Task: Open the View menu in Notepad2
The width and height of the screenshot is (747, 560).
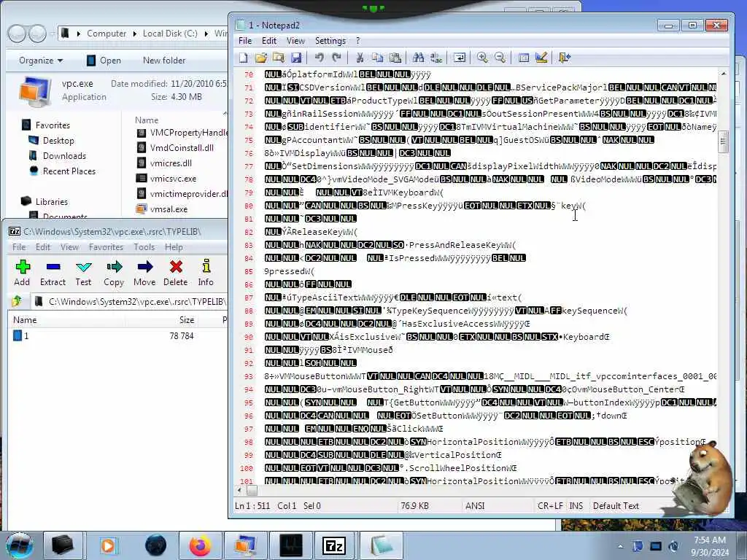Action: [x=295, y=41]
